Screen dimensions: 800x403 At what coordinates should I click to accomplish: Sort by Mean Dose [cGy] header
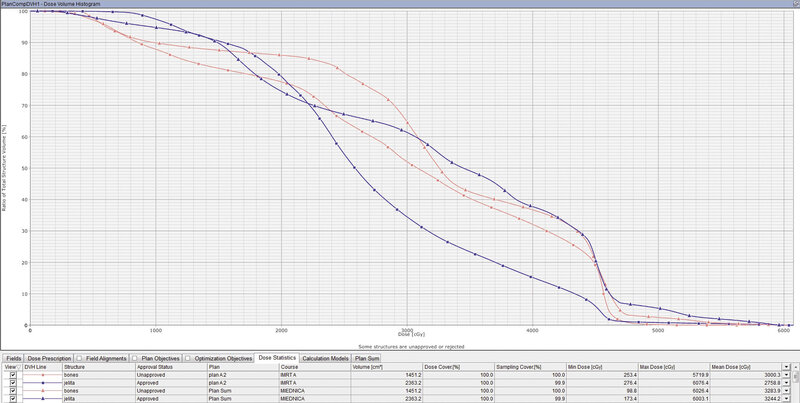746,367
